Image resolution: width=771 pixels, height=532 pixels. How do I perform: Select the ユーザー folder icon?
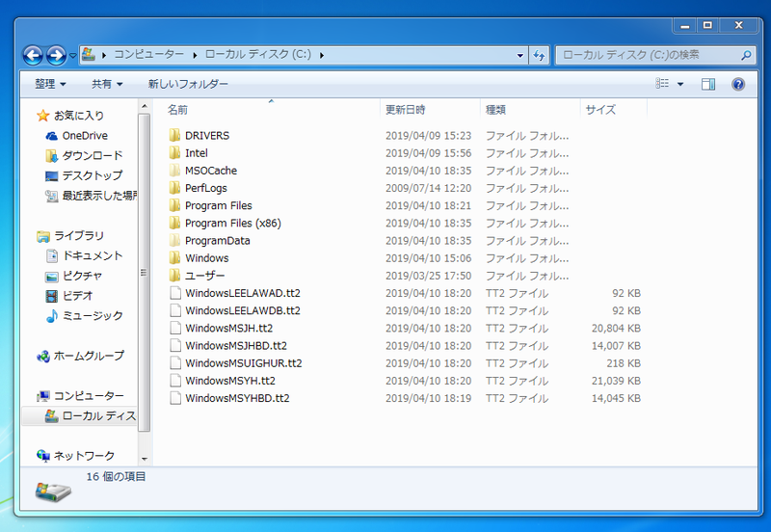click(x=174, y=276)
